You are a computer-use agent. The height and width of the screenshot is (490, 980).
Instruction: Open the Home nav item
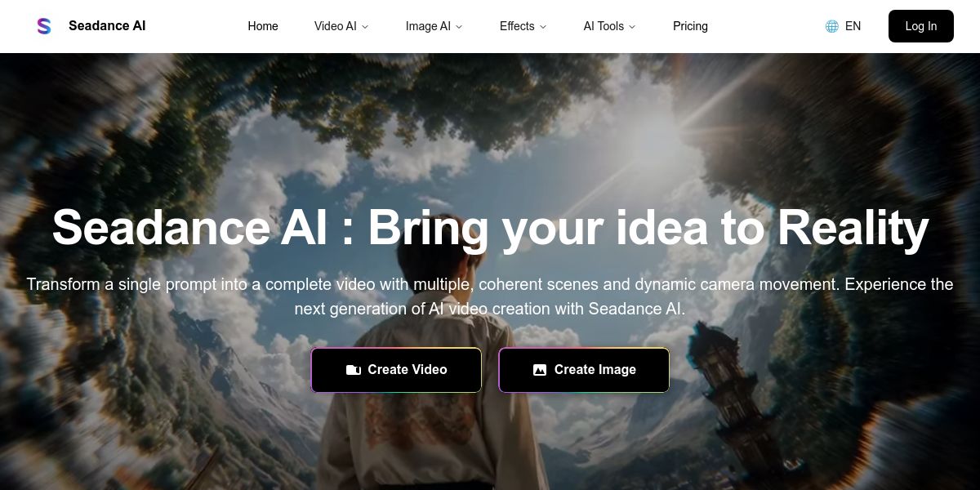263,26
